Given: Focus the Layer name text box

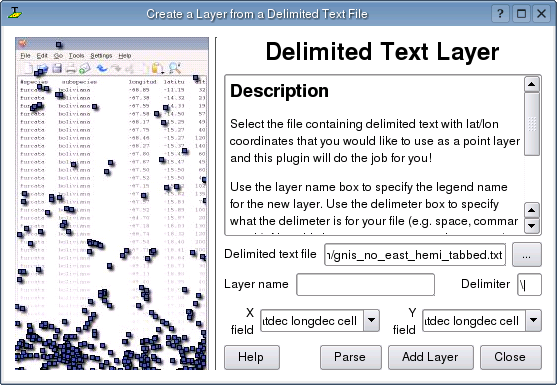Looking at the screenshot, I should (x=365, y=284).
